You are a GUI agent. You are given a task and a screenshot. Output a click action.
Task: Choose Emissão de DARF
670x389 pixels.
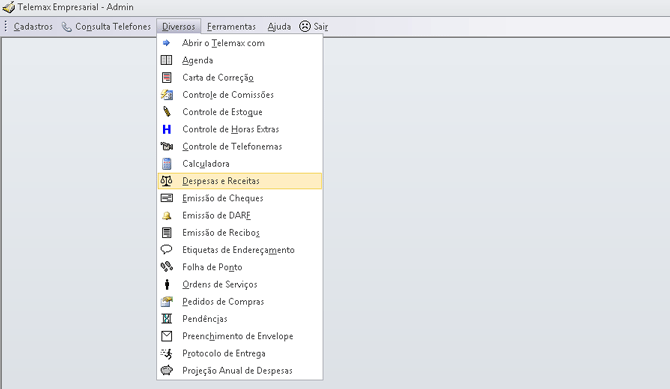tap(240, 215)
